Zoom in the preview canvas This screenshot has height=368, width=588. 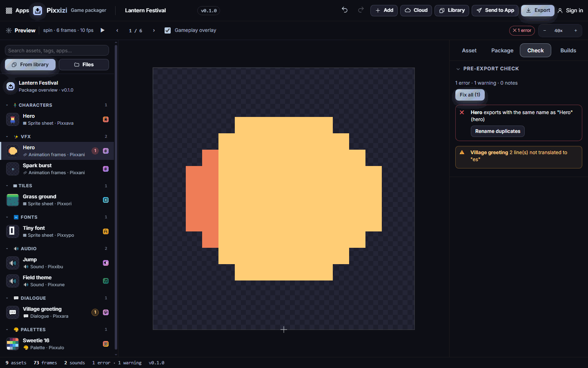coord(576,31)
